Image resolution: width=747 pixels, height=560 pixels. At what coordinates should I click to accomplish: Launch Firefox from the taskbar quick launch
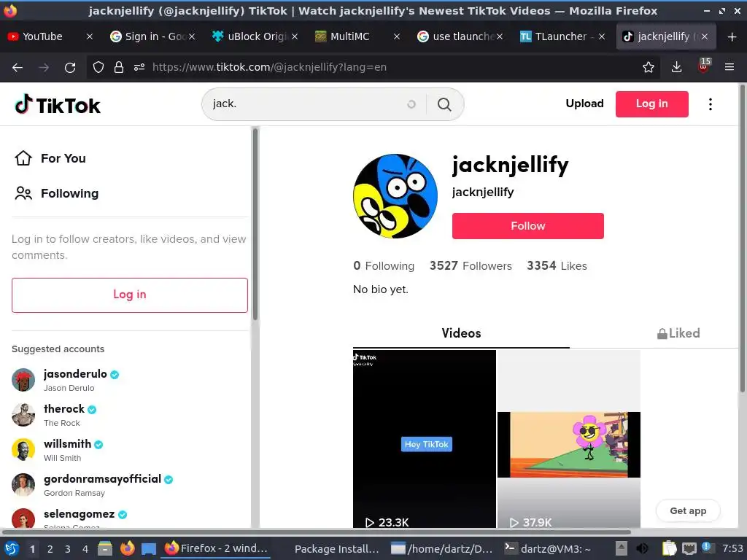click(127, 548)
